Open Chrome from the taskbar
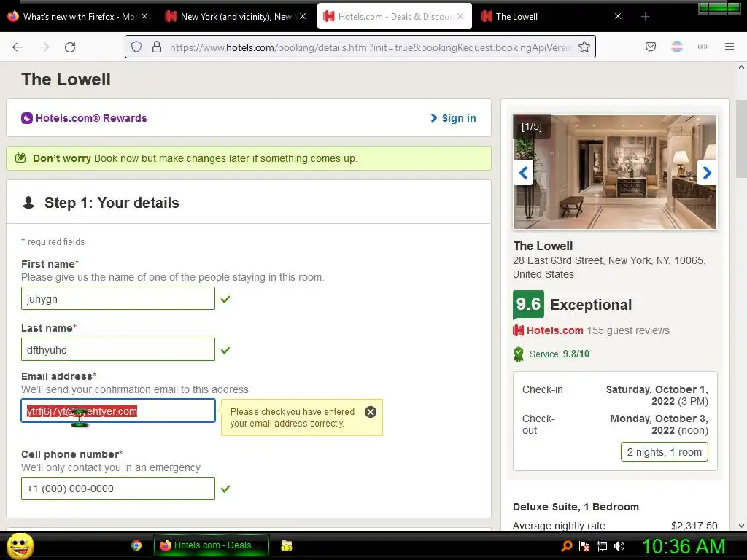This screenshot has width=747, height=560. pos(136,545)
